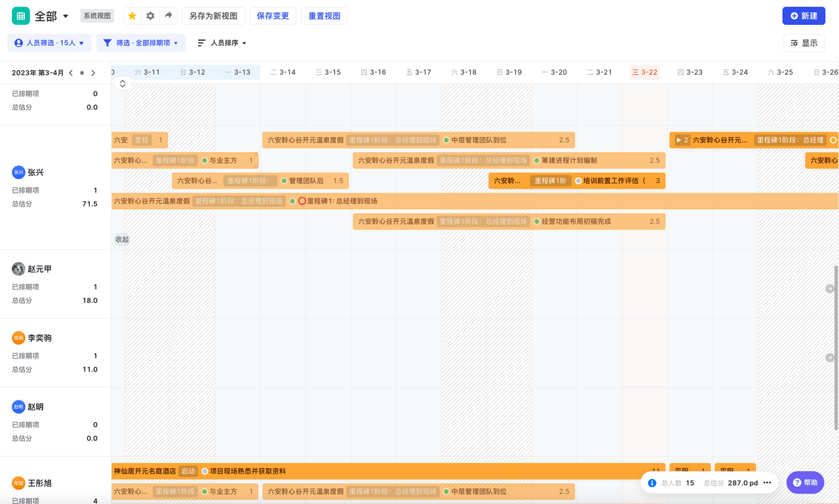Click 李奕驹 avatar
Viewport: 839px width, 504px height.
[x=18, y=338]
